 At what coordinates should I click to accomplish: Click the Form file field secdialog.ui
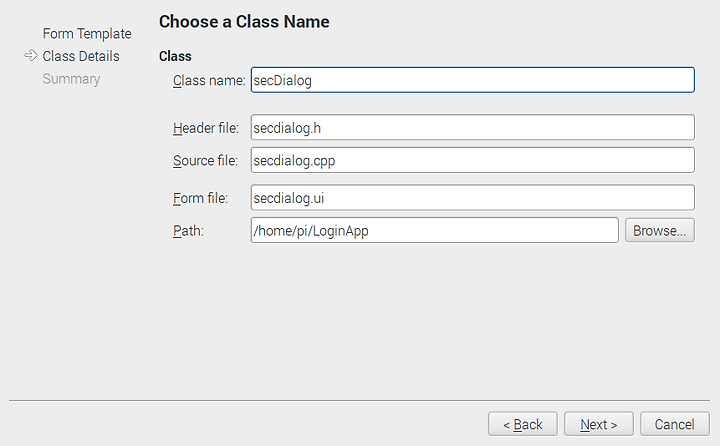click(472, 198)
